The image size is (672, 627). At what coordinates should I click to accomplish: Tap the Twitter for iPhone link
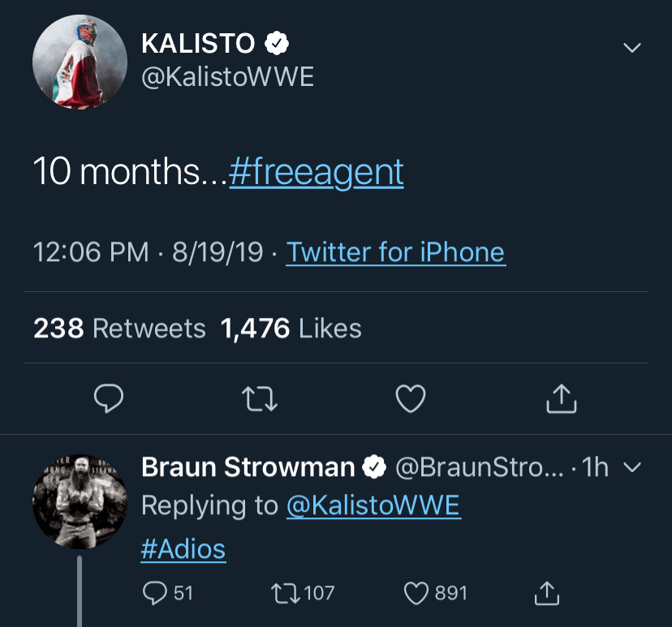coord(395,252)
